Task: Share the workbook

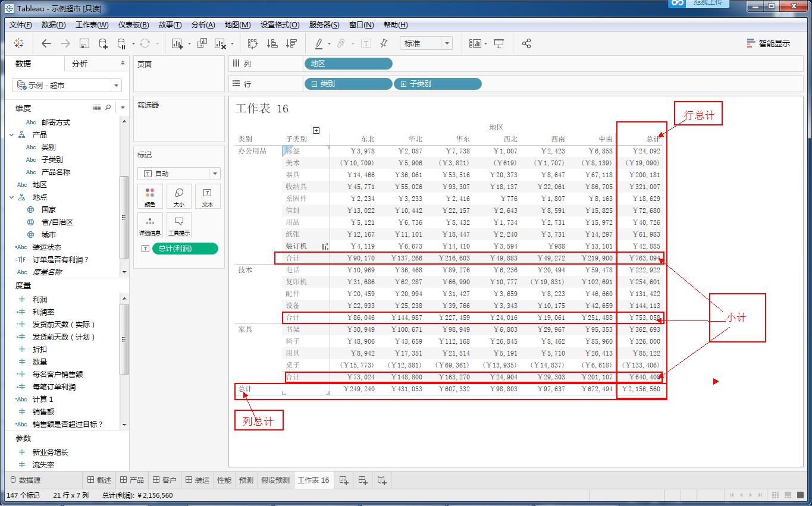Action: pyautogui.click(x=526, y=43)
